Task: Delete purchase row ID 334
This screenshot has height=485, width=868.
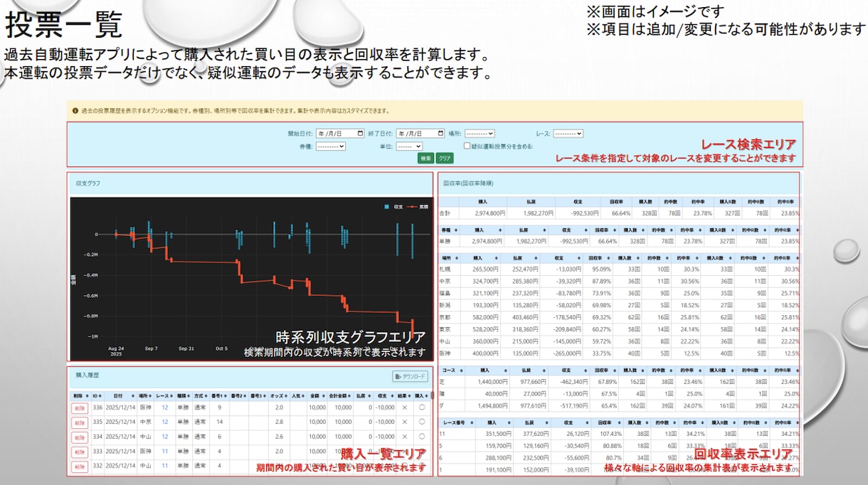Action: point(79,437)
